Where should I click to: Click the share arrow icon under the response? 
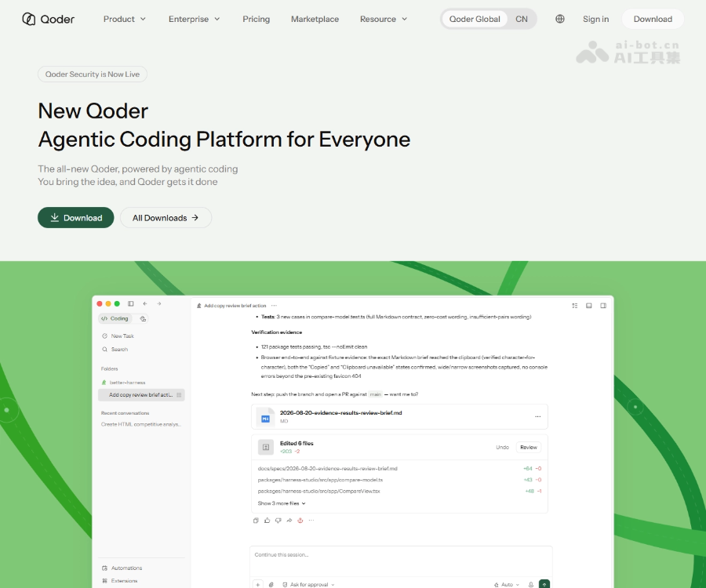click(x=289, y=521)
